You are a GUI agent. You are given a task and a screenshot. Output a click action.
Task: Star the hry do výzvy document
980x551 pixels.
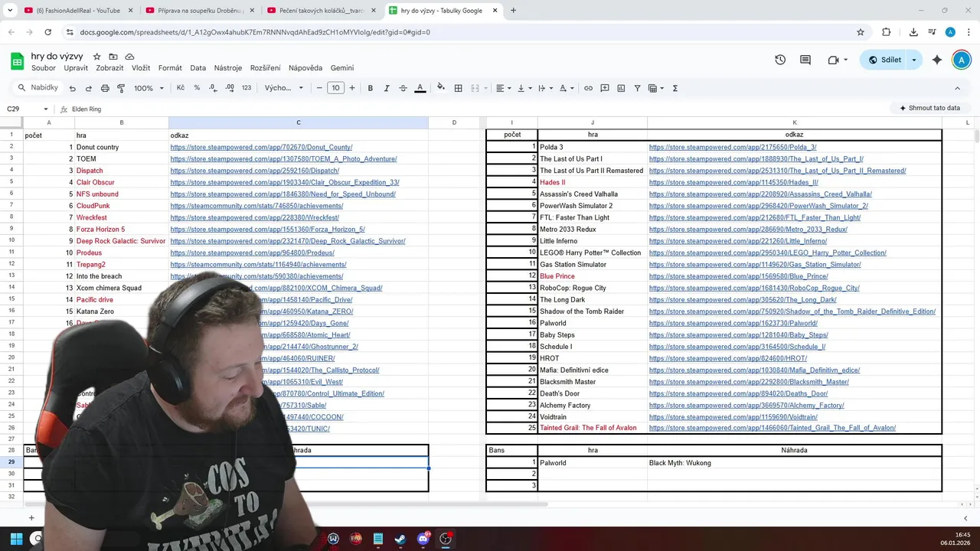(97, 57)
